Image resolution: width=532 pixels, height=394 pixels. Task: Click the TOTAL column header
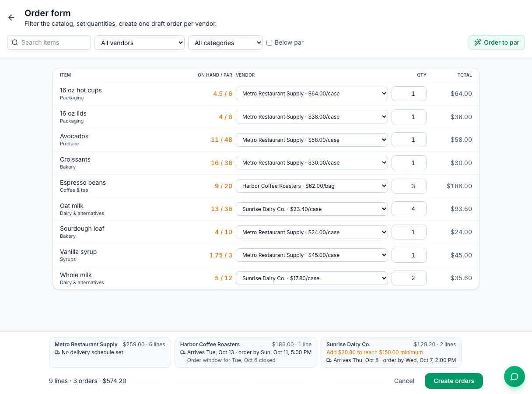[x=465, y=75]
